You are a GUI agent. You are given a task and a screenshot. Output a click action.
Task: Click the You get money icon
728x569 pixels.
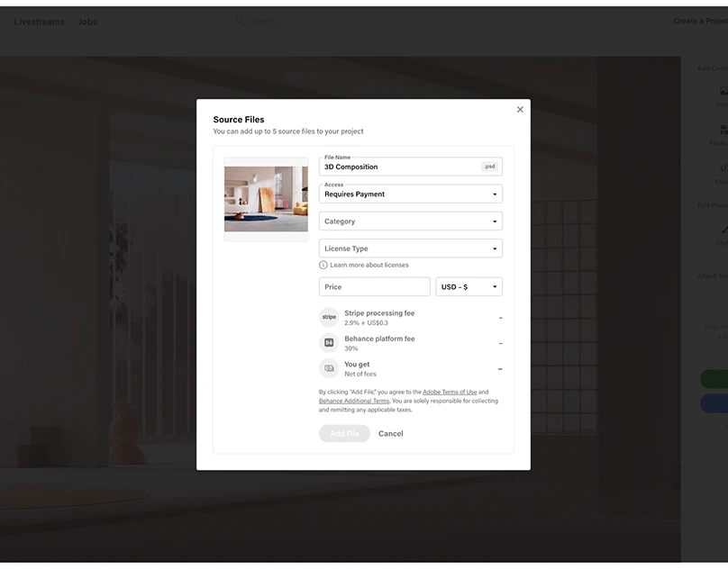[x=329, y=368]
